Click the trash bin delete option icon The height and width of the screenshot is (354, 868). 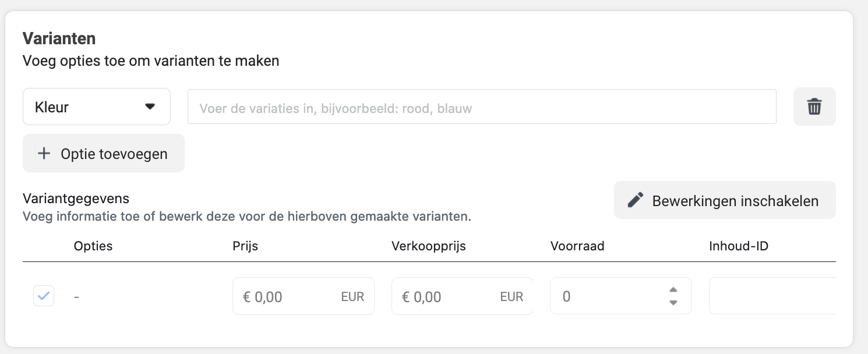(814, 107)
